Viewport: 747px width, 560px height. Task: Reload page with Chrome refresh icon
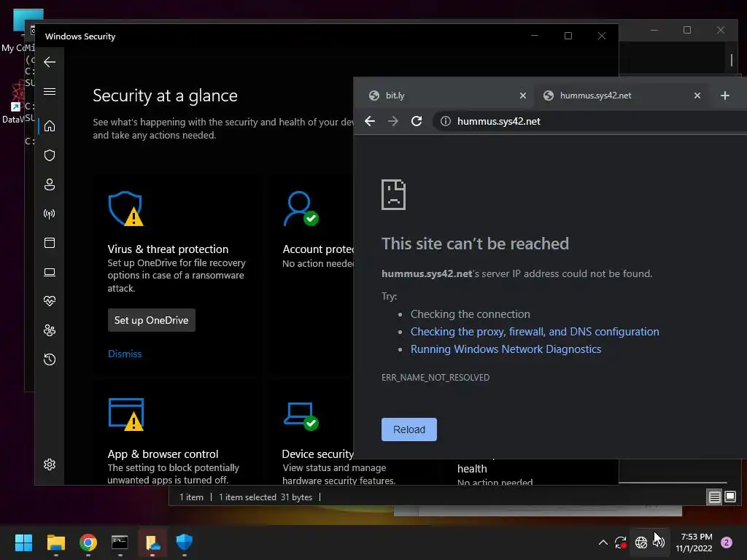coord(417,122)
